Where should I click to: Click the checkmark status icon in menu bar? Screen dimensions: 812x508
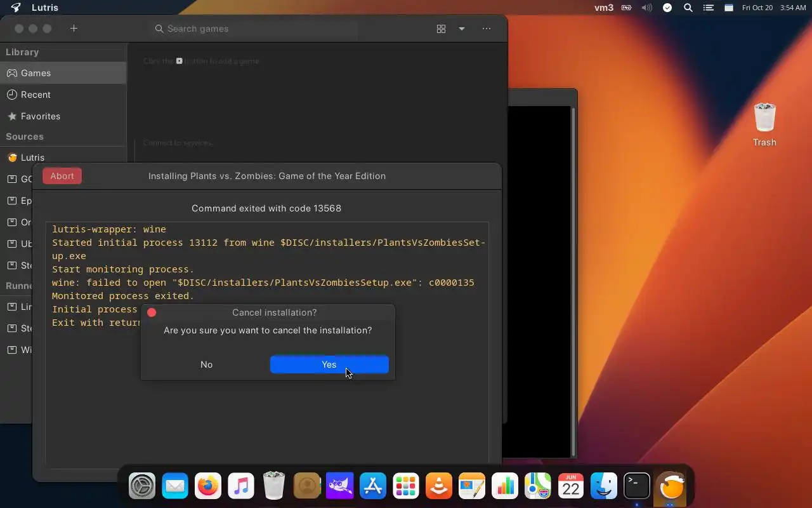tap(667, 8)
